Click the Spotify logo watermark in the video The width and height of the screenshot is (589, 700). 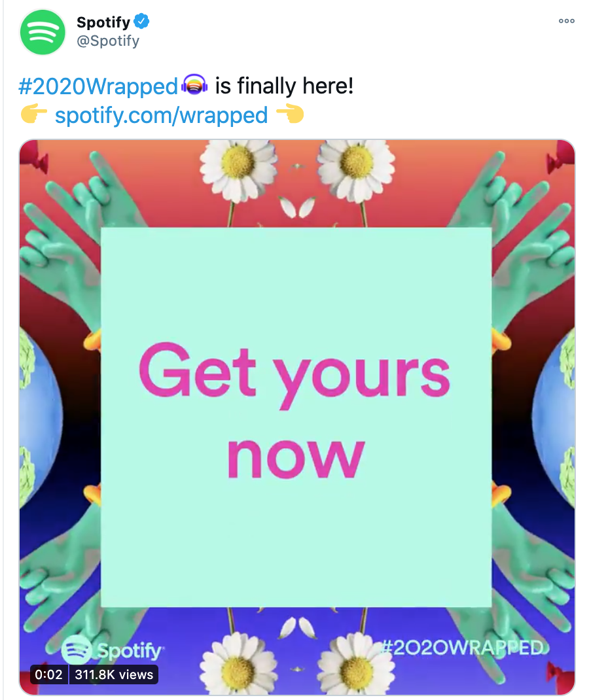pos(113,650)
